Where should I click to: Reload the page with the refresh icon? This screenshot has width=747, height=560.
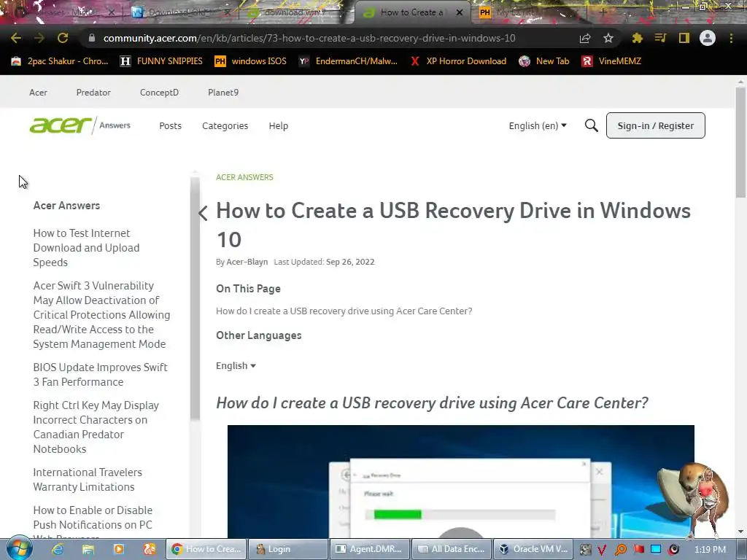coord(63,38)
